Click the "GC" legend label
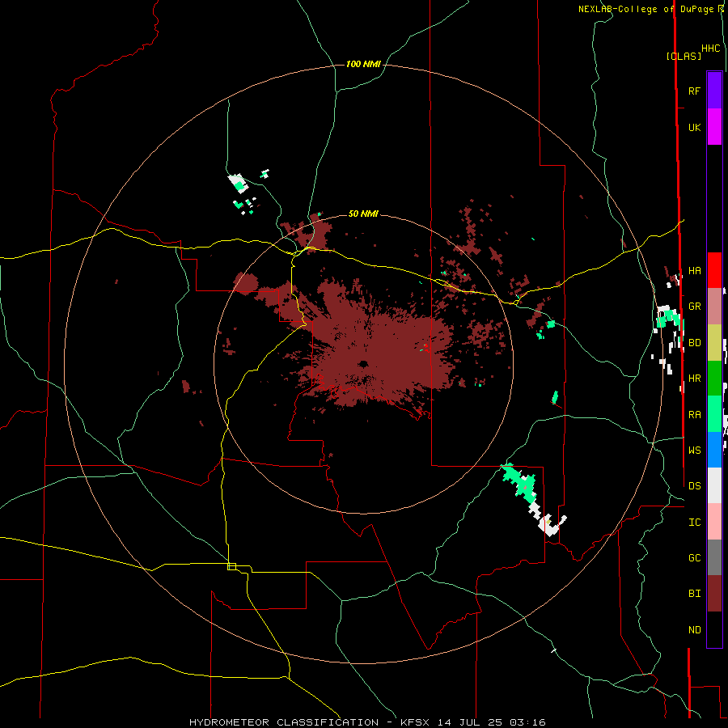Screen dimensions: 728x728 (694, 557)
